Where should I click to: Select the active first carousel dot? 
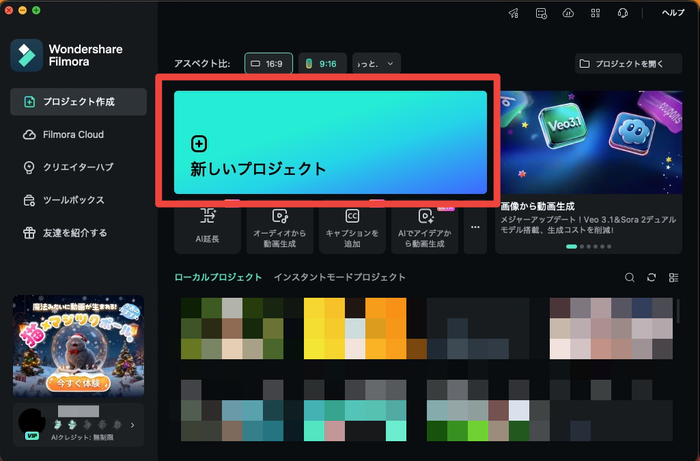(x=571, y=246)
